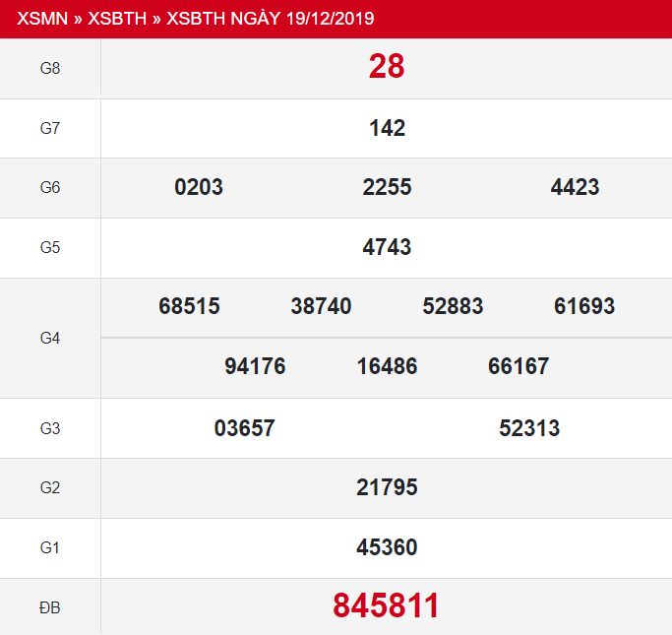Select the G8 prize number 28
The width and height of the screenshot is (672, 635).
click(387, 67)
